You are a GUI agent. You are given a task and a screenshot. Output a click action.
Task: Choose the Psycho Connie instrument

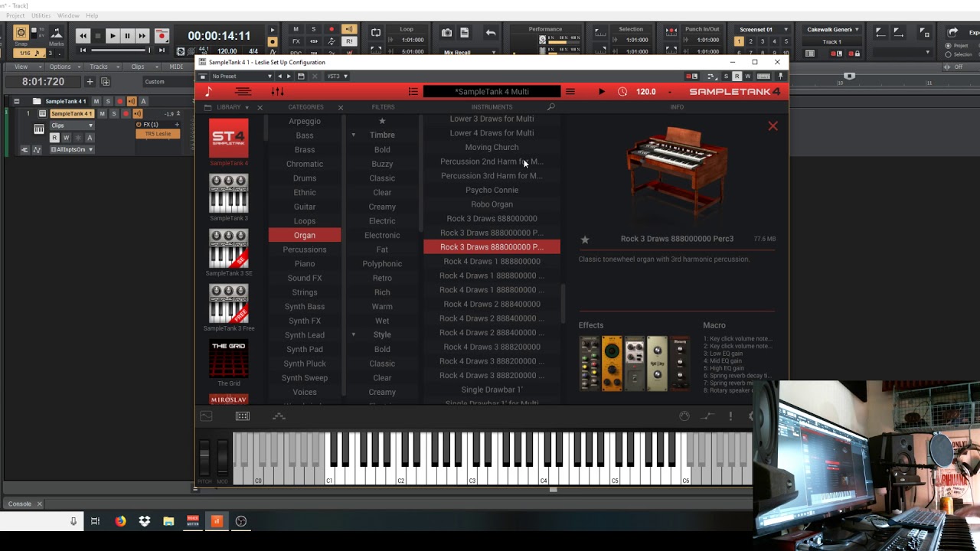pyautogui.click(x=492, y=190)
